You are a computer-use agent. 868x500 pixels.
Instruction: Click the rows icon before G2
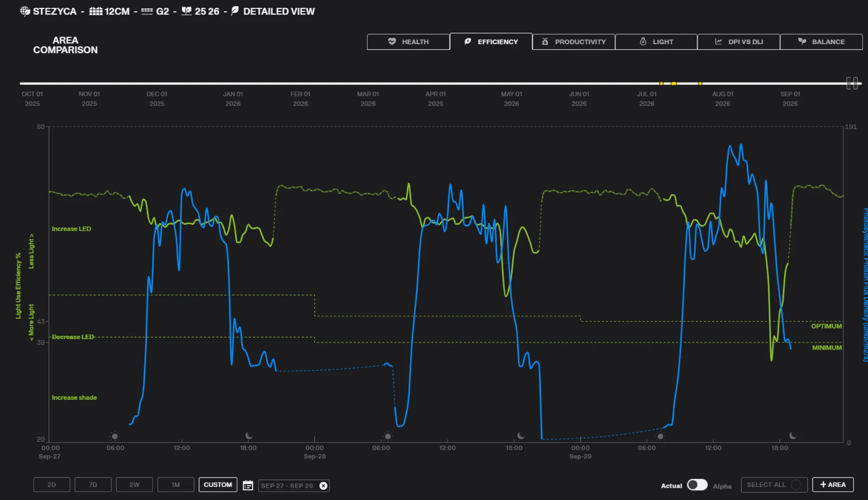147,11
